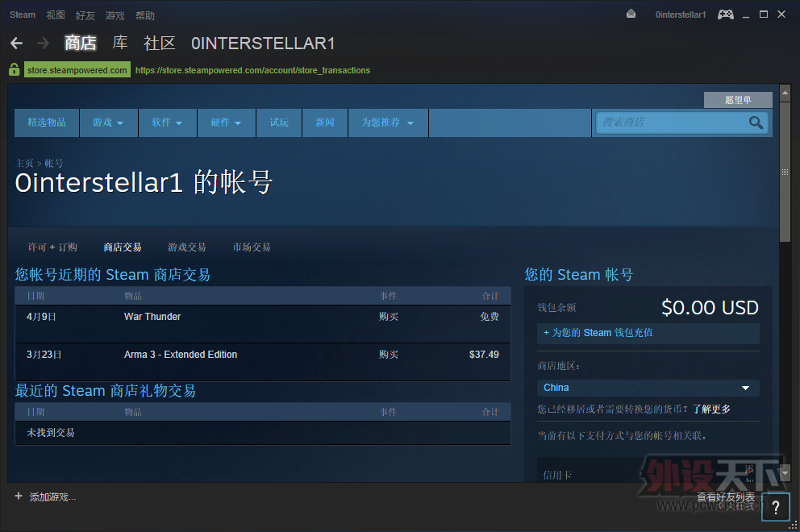The image size is (800, 532).
Task: Open the 游戏 menu in menu bar
Action: [115, 15]
